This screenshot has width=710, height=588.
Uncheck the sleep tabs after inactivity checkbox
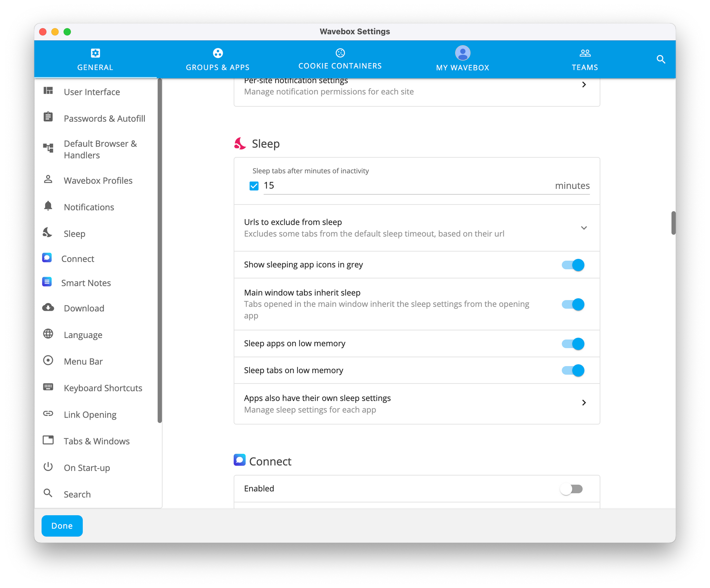254,186
